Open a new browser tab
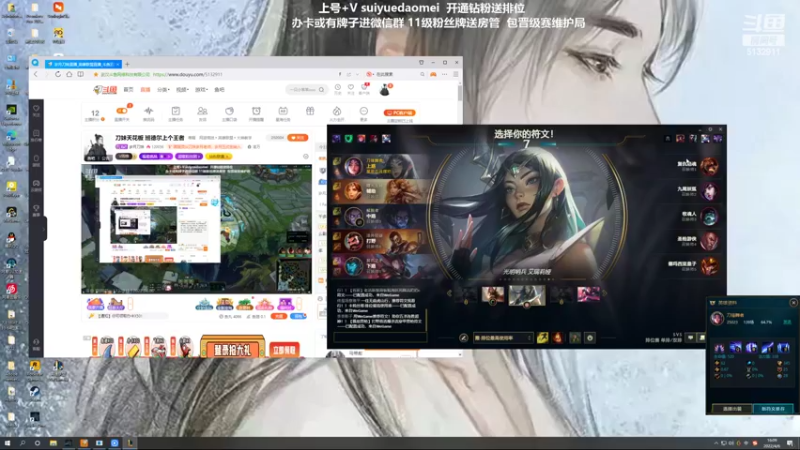Screen dimensions: 800x450 click(127, 64)
